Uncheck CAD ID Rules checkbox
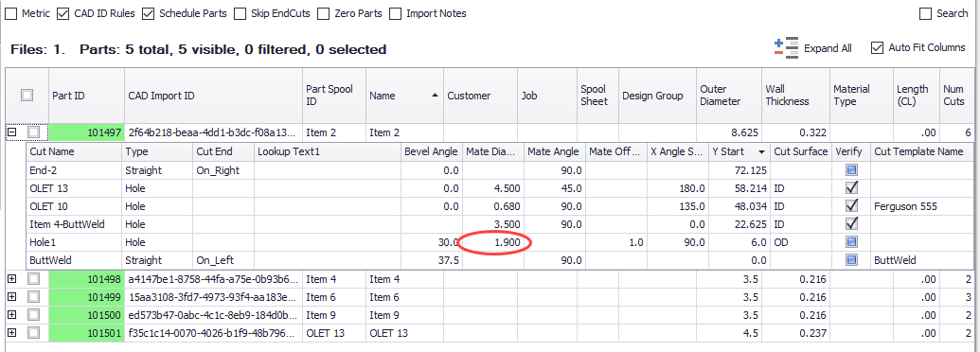 pyautogui.click(x=63, y=13)
